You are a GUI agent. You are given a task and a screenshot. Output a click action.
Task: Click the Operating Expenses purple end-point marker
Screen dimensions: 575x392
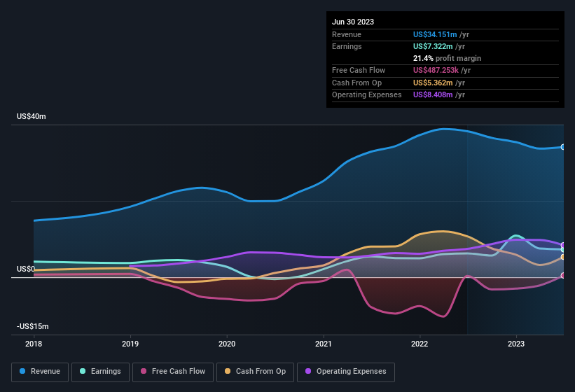(x=563, y=245)
